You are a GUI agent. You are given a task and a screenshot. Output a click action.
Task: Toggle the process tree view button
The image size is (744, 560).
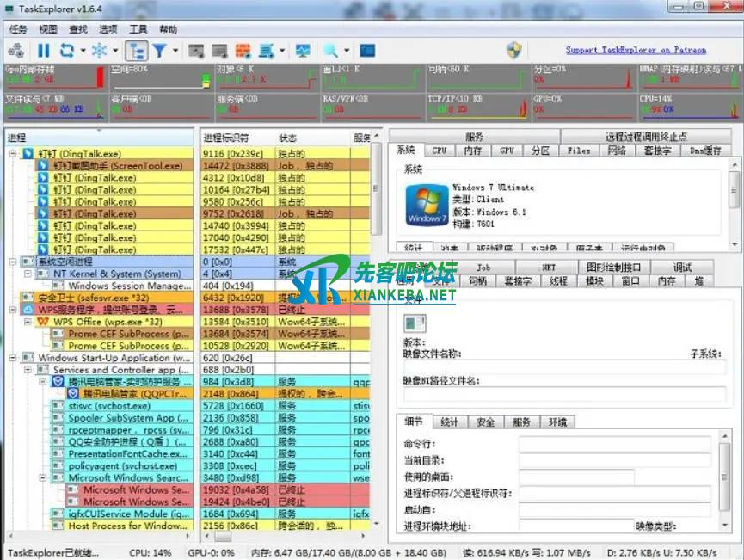pyautogui.click(x=136, y=51)
